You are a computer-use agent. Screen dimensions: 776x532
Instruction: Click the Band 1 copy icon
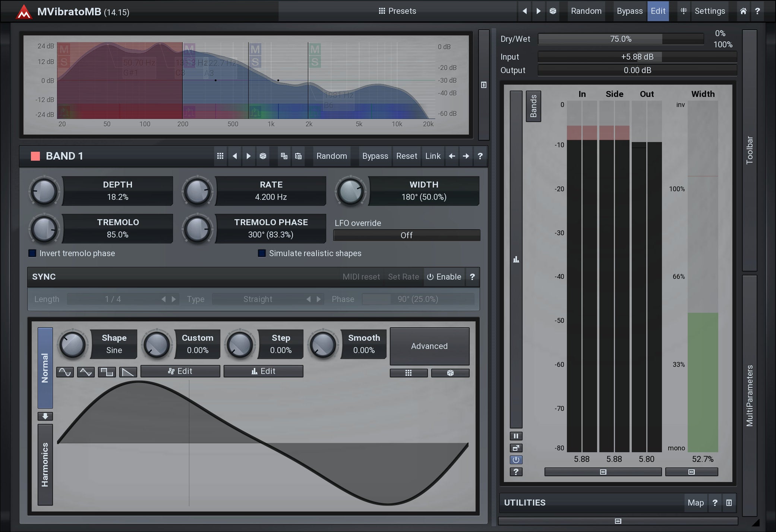[x=284, y=156]
